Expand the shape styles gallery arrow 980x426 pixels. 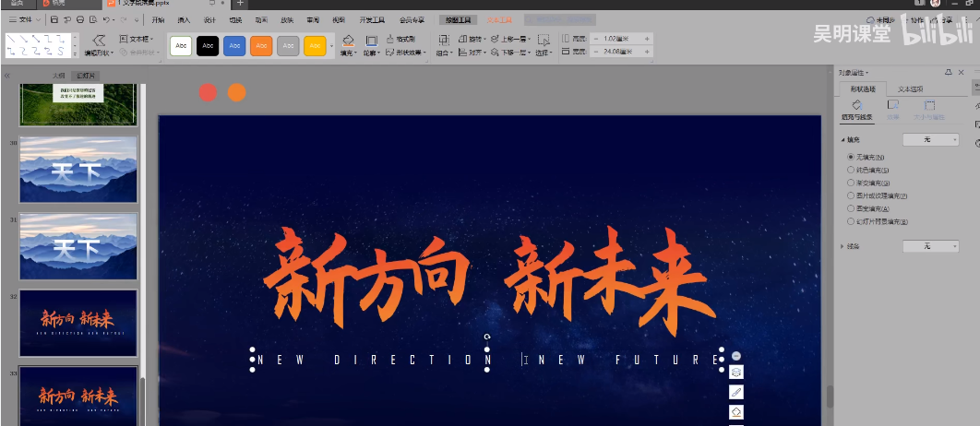point(332,47)
